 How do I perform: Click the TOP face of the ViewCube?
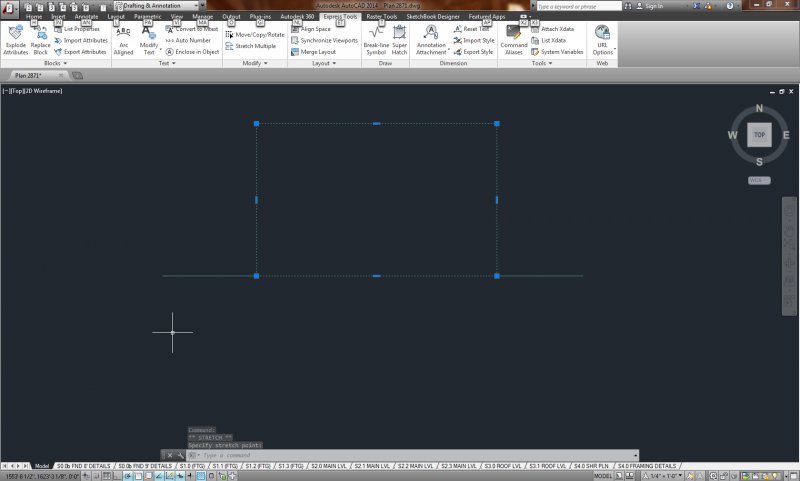pyautogui.click(x=759, y=135)
